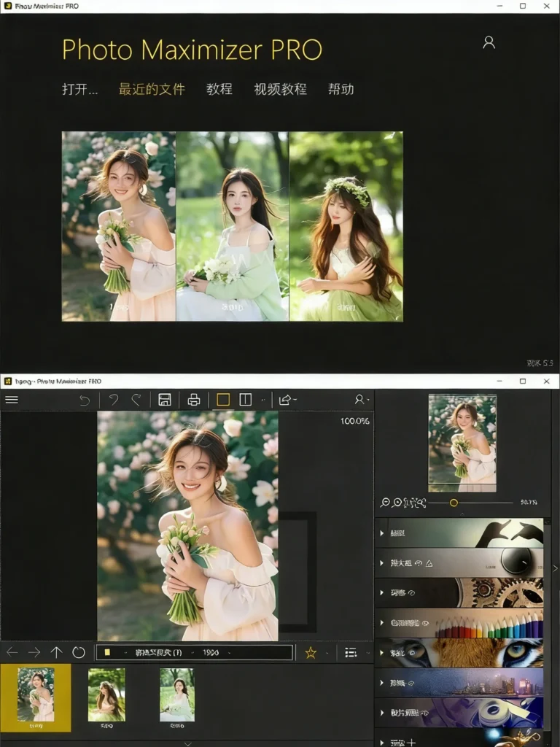
Task: Open the share/export dropdown in the toolbar
Action: (287, 400)
